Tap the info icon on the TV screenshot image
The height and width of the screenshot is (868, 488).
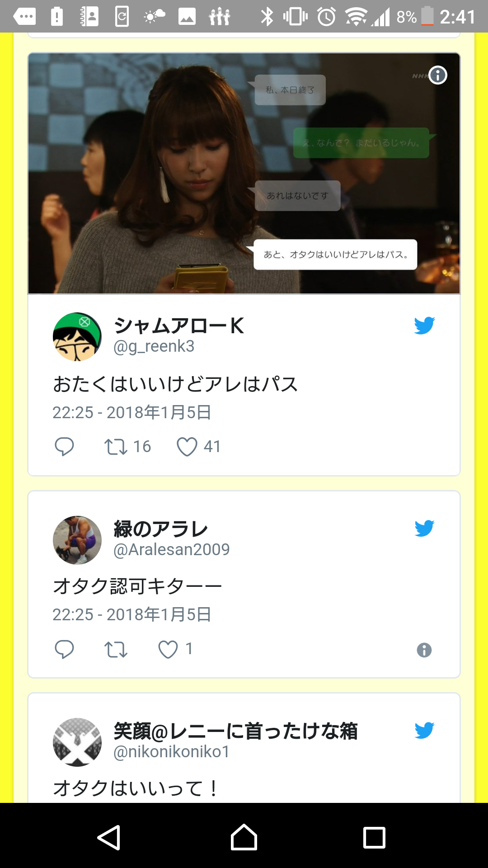pos(438,75)
